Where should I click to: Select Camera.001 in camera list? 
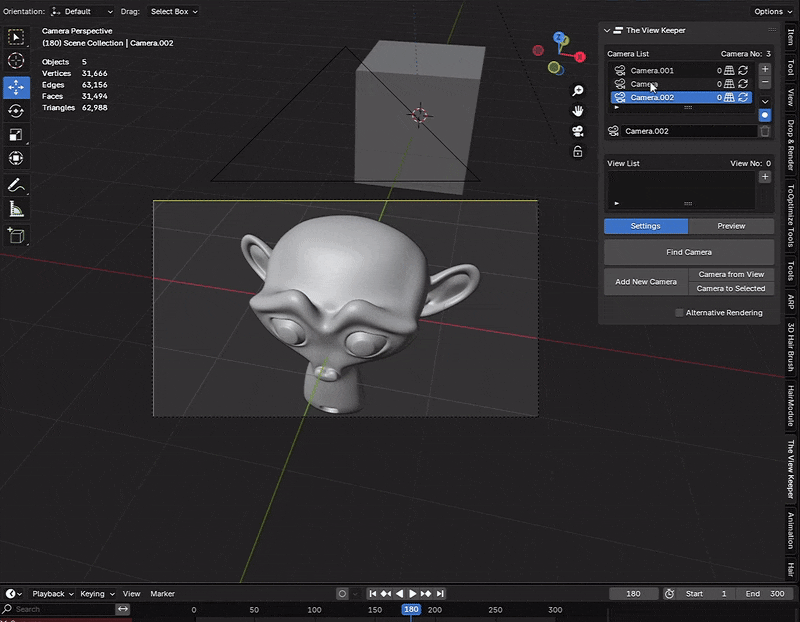681,70
